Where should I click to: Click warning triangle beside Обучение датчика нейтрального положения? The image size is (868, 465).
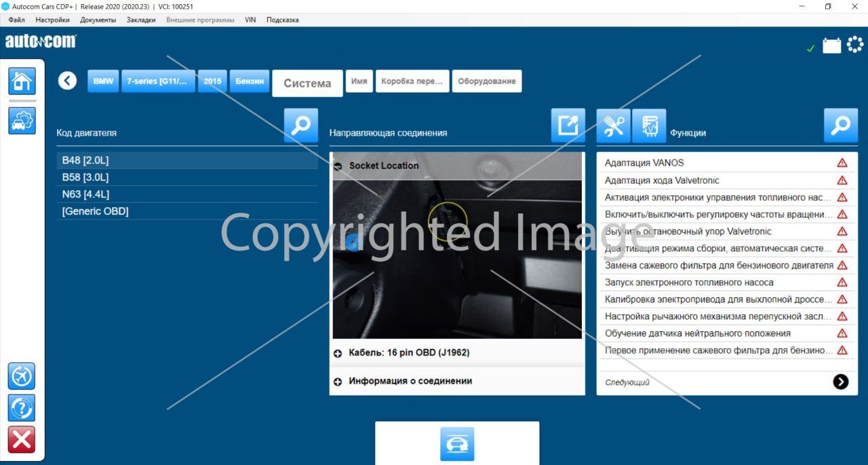[842, 333]
